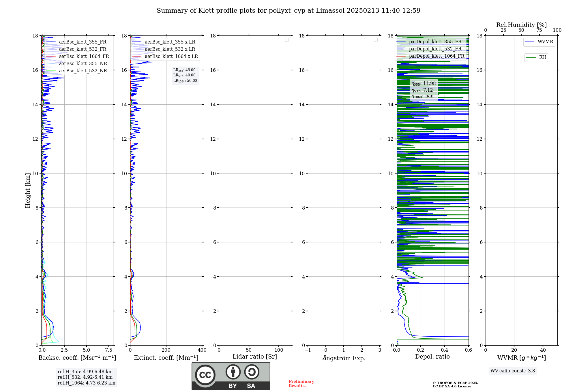Image resolution: width=577 pixels, height=392 pixels.
Task: Click the WV-calib.const.: 3.8 label
Action: pos(513,371)
